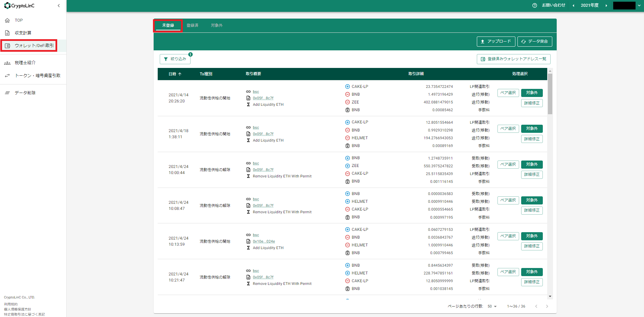
Task: Mark the 10:13:59 transaction as 対象外
Action: coord(532,236)
